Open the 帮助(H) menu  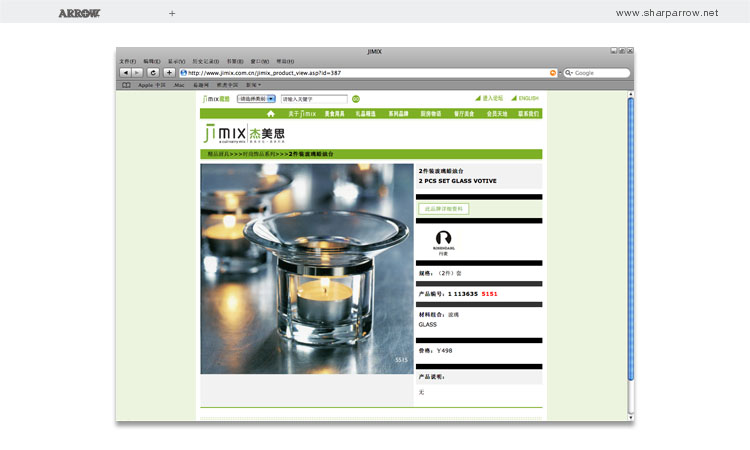tap(285, 61)
